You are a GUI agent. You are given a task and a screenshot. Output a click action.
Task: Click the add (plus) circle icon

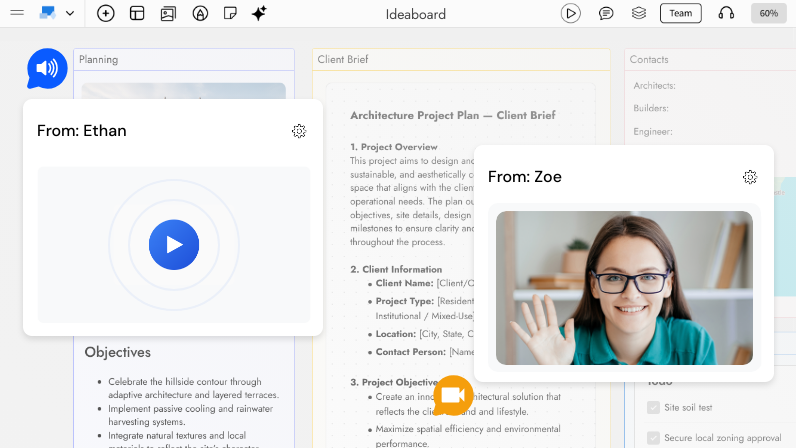(106, 13)
